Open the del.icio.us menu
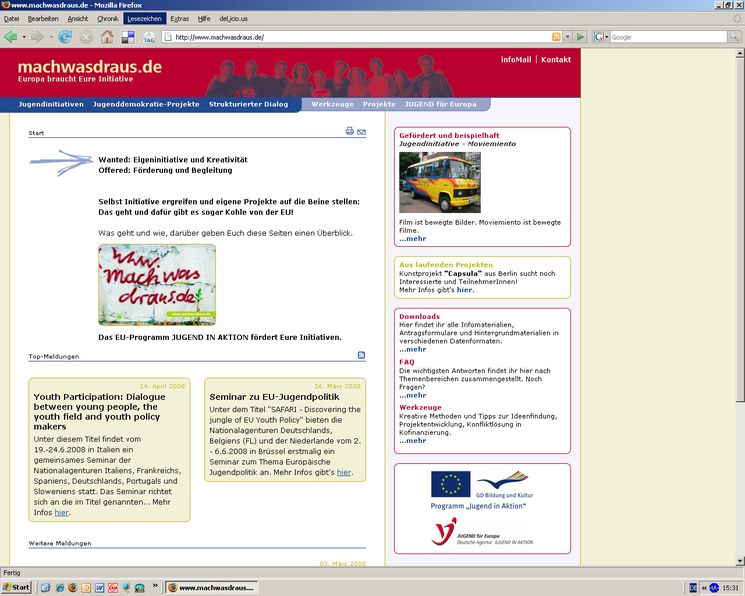This screenshot has height=596, width=745. tap(233, 19)
